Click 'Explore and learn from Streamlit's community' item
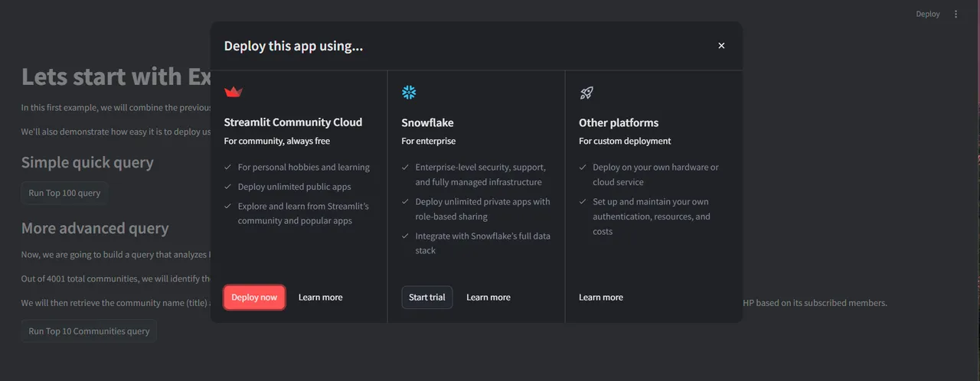The width and height of the screenshot is (980, 381). tap(303, 213)
